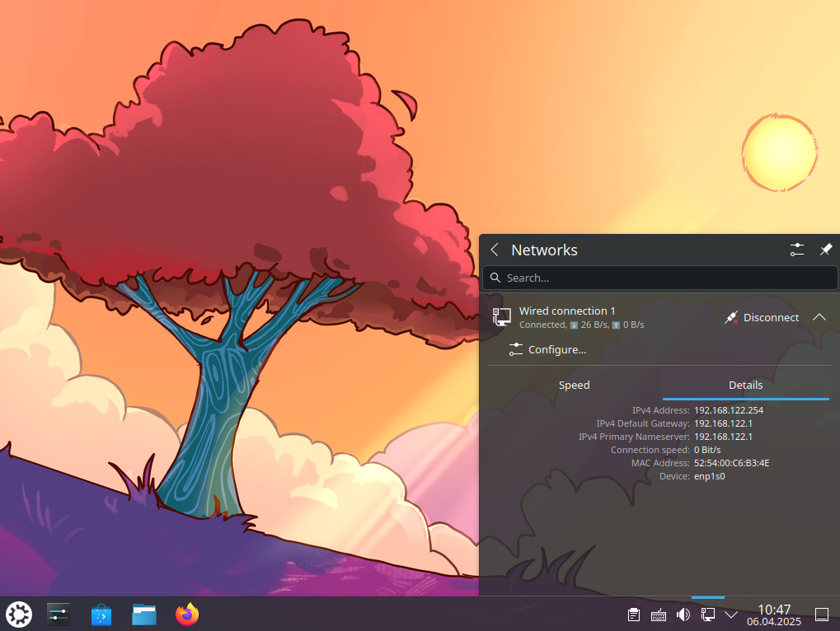Open the KDE application launcher
The width and height of the screenshot is (840, 631).
pyautogui.click(x=19, y=614)
